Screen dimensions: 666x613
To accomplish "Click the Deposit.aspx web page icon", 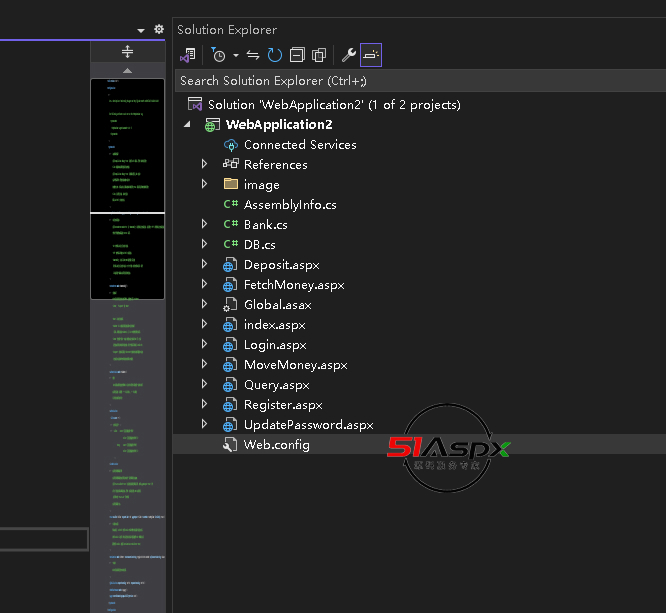I will pos(230,265).
